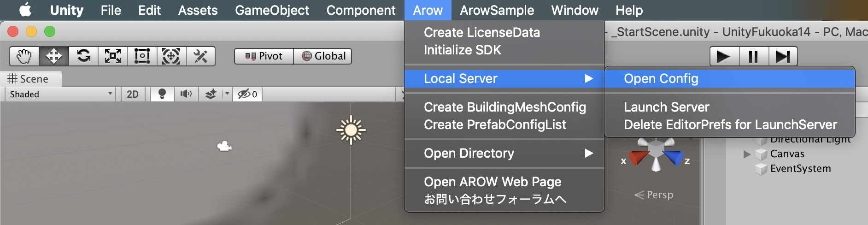Open the Assets menu
Image resolution: width=868 pixels, height=225 pixels.
[198, 10]
